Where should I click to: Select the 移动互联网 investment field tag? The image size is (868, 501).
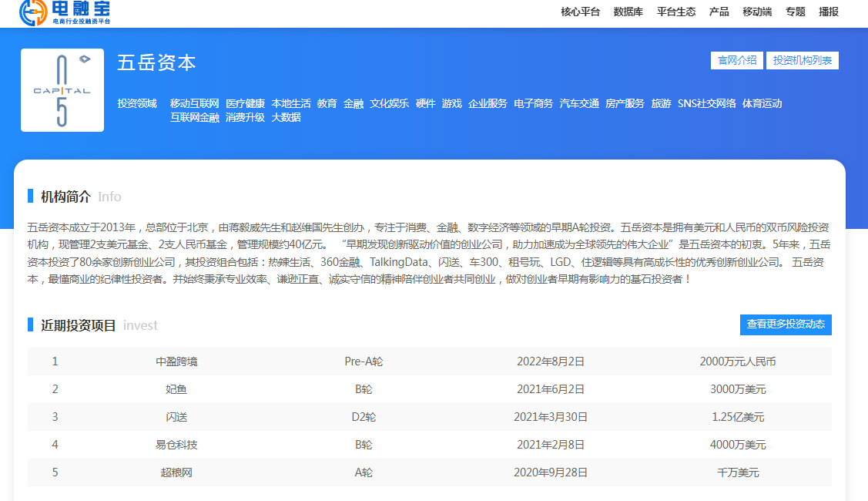coord(194,103)
